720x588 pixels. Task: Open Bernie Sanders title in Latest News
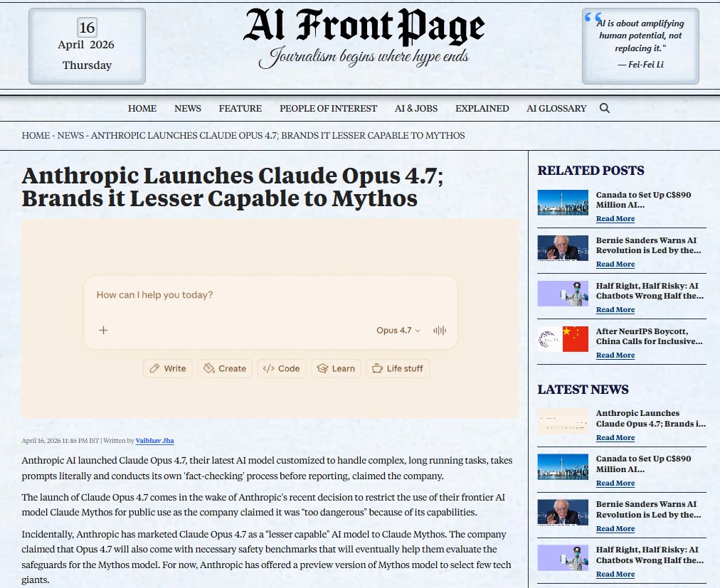point(648,509)
